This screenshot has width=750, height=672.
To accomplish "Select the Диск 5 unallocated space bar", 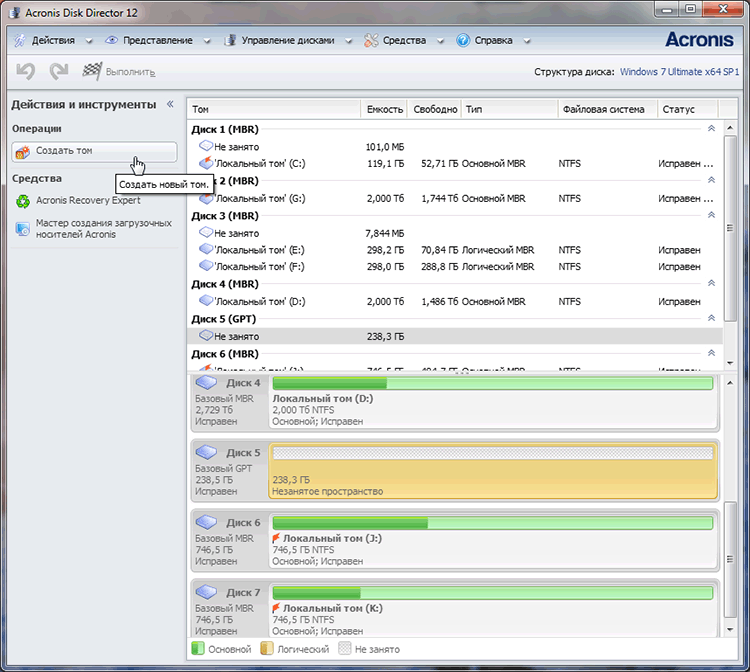I will [x=493, y=453].
